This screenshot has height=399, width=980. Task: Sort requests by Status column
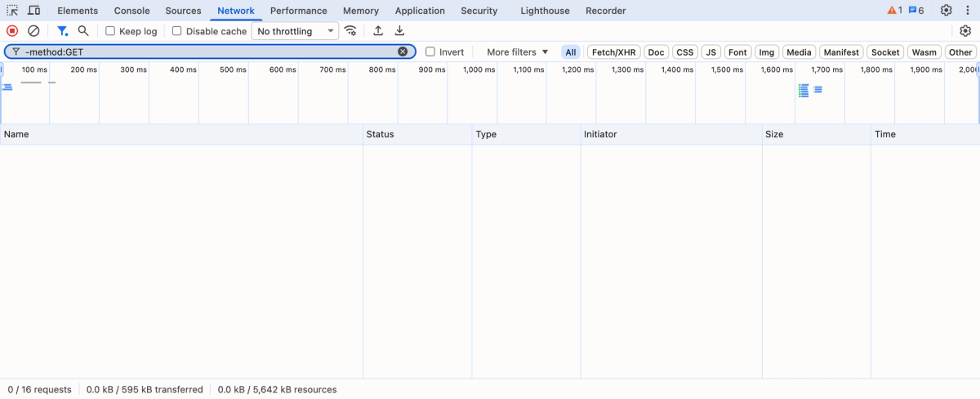click(x=417, y=134)
